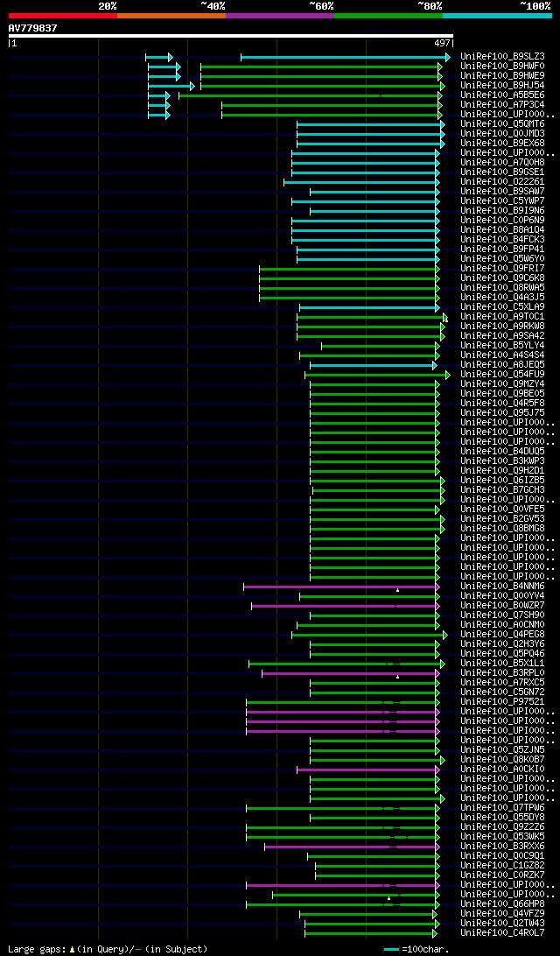Select hit UniRef100_Q9MZY4
The height and width of the screenshot is (956, 560).
(502, 384)
